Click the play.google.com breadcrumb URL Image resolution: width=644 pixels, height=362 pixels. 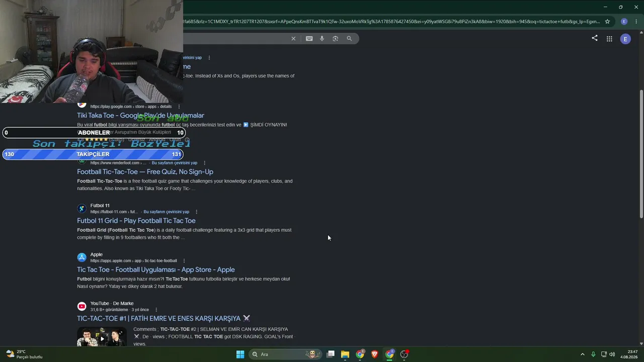131,107
